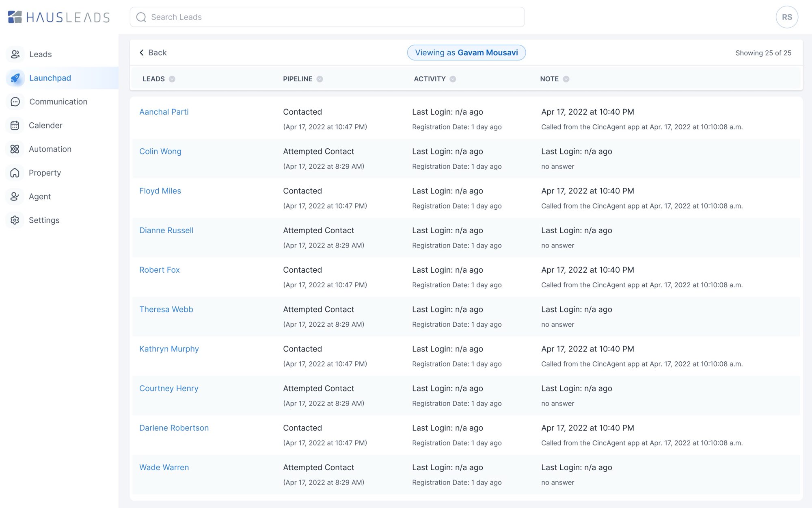The height and width of the screenshot is (508, 812).
Task: Click the Property house icon
Action: click(x=15, y=173)
